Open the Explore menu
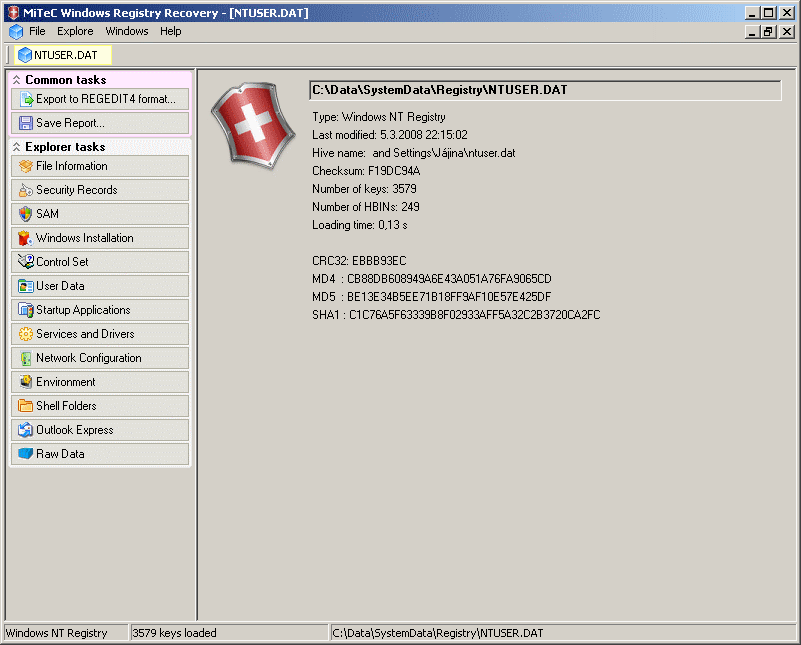801x645 pixels. click(75, 31)
